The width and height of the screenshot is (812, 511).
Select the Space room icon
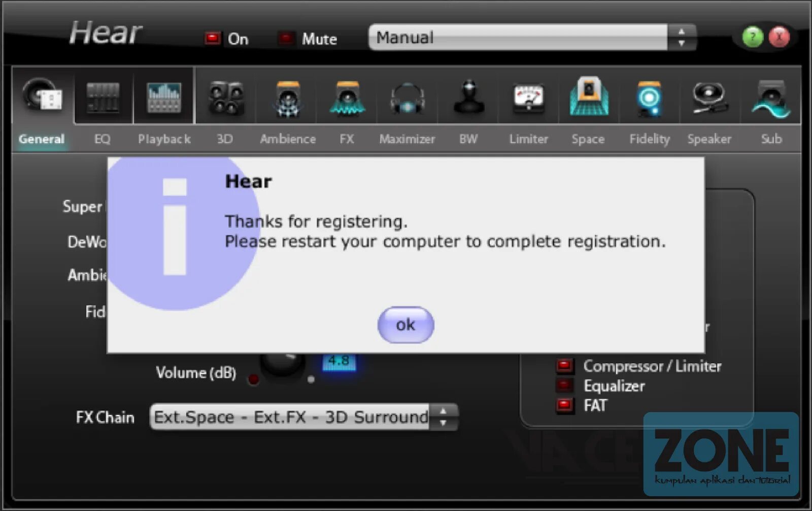click(589, 97)
